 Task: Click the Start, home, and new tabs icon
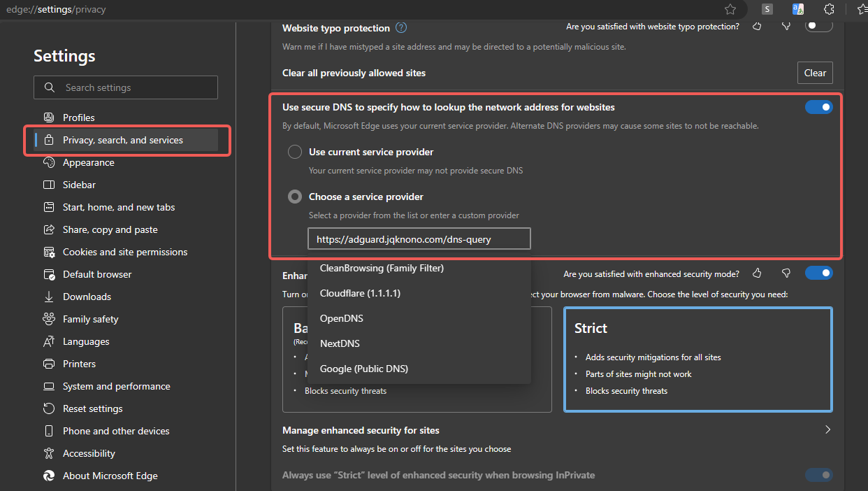tap(49, 207)
